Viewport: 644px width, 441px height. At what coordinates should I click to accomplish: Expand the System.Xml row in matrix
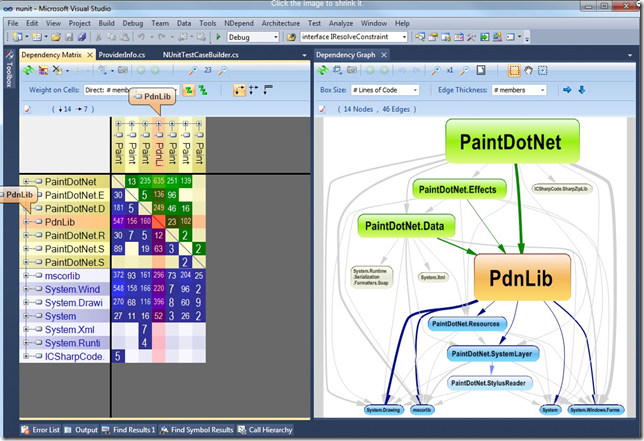25,329
